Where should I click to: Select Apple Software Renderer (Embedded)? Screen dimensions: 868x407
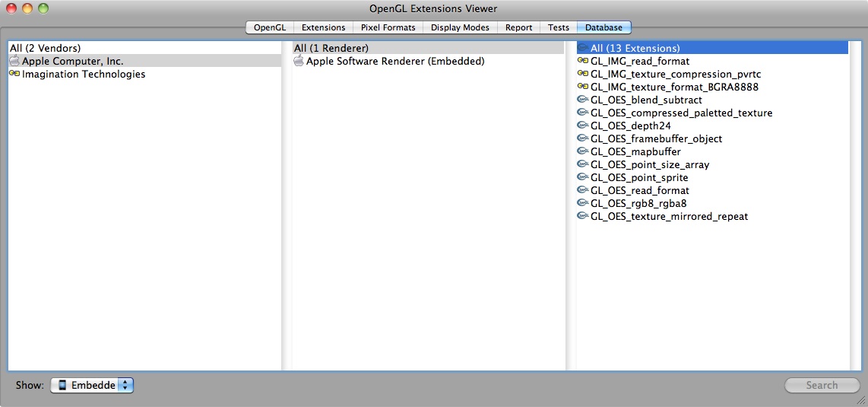coord(429,61)
